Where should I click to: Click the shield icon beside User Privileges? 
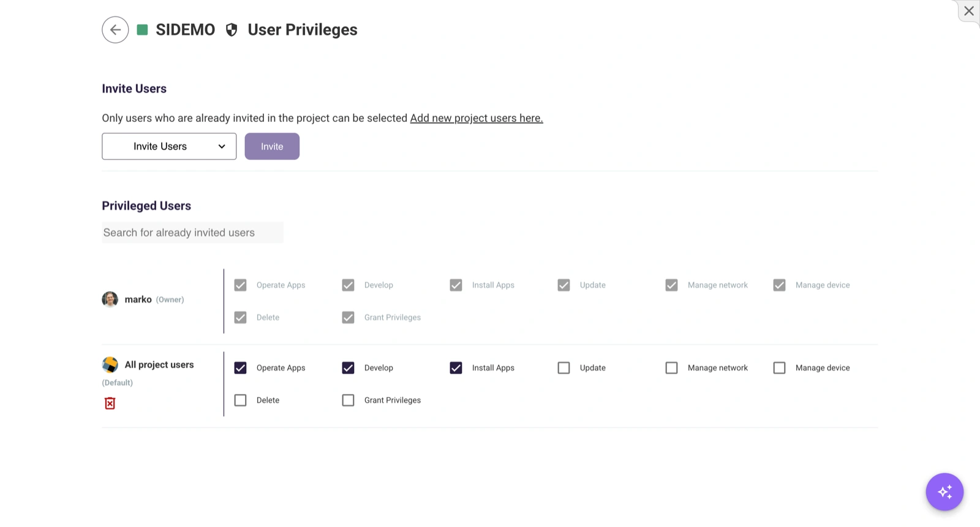(232, 29)
